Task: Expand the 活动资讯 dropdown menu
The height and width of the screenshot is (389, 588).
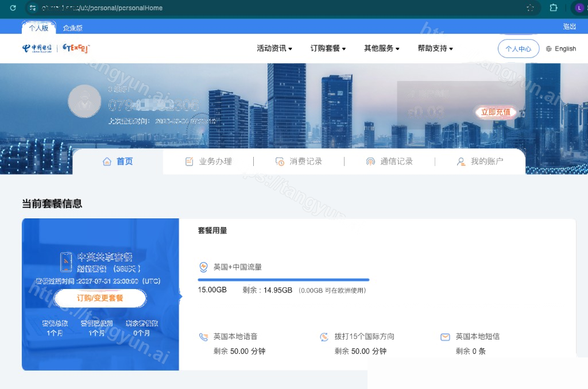Action: [274, 48]
